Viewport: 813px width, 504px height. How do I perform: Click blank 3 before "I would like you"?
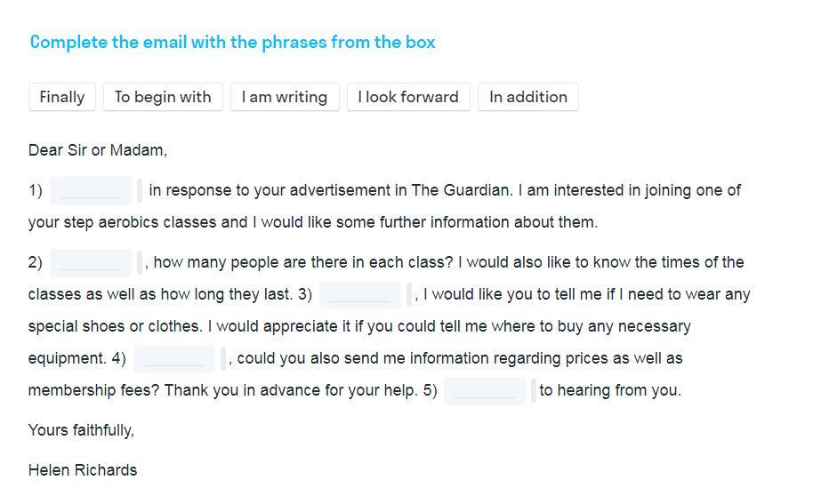tap(359, 294)
